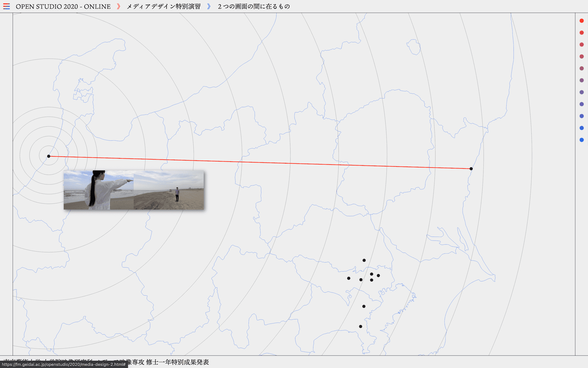Click the red double chevron separator

point(119,7)
